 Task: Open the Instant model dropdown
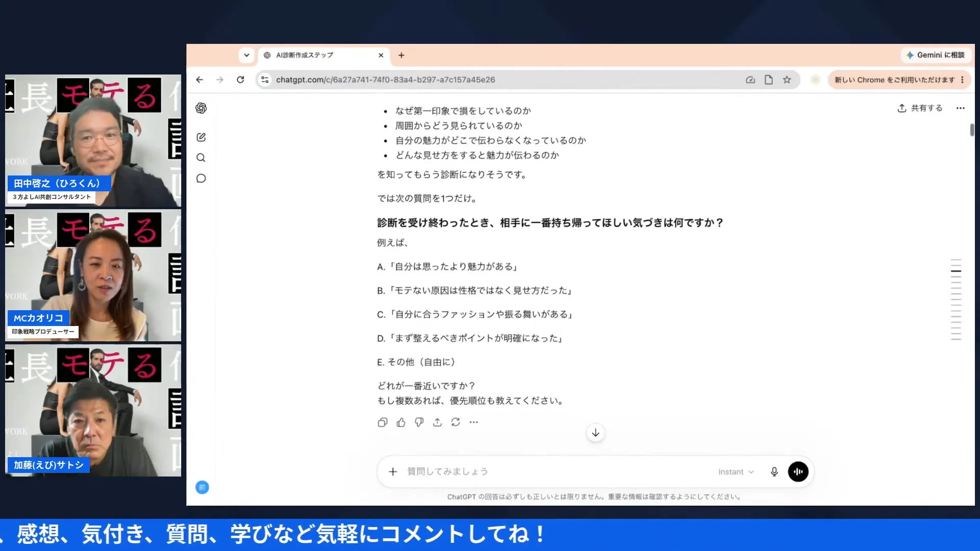pyautogui.click(x=736, y=472)
